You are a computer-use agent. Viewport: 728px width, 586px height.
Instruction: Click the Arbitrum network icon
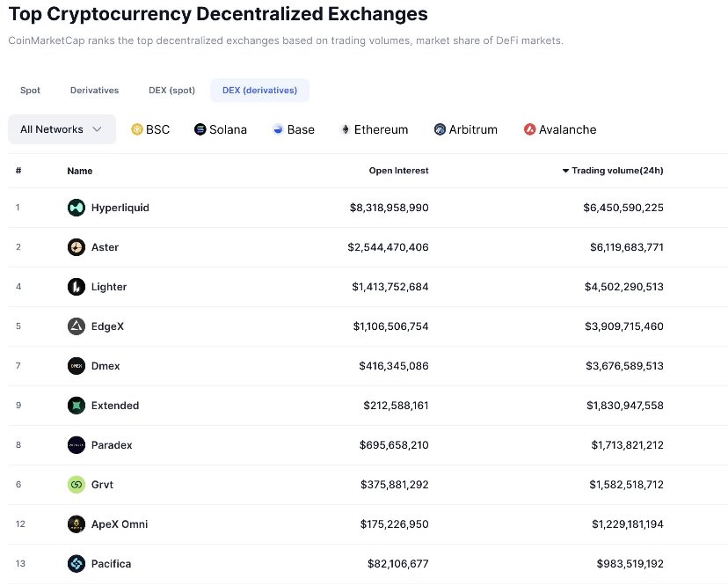[440, 129]
